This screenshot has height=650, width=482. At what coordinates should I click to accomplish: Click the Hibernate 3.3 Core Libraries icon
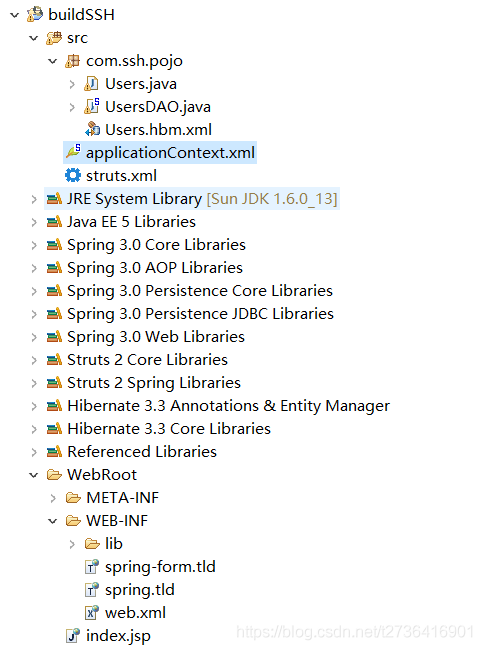54,429
